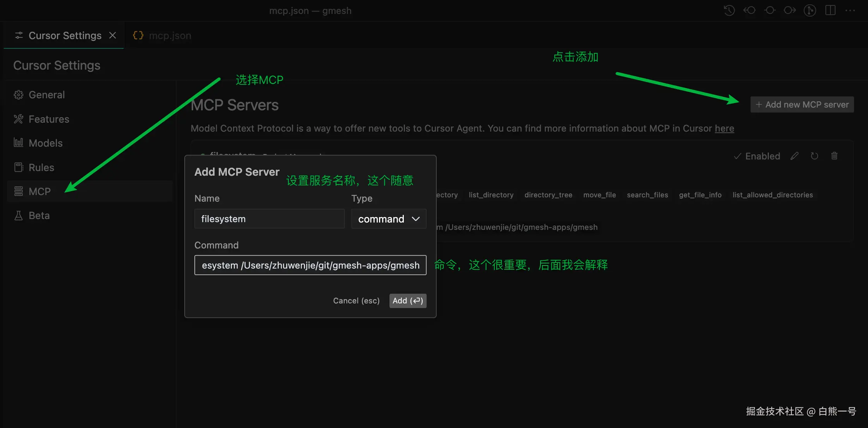Close the Cursor Settings tab

[x=113, y=36]
